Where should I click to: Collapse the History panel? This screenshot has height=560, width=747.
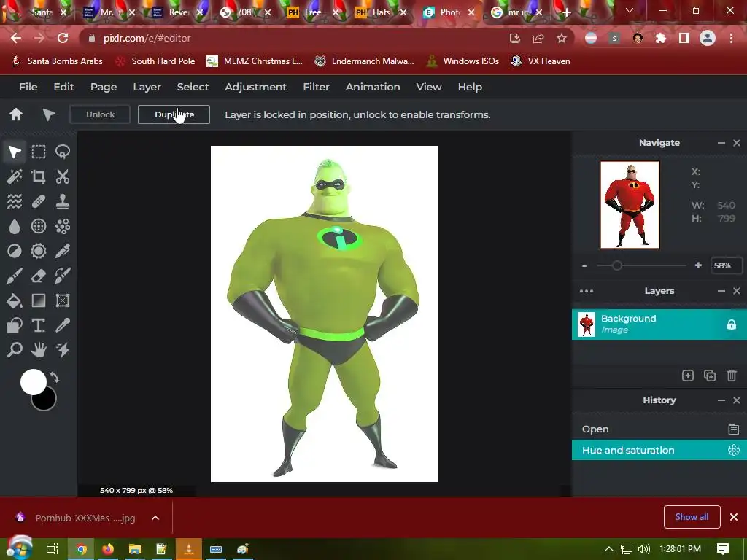(x=721, y=400)
